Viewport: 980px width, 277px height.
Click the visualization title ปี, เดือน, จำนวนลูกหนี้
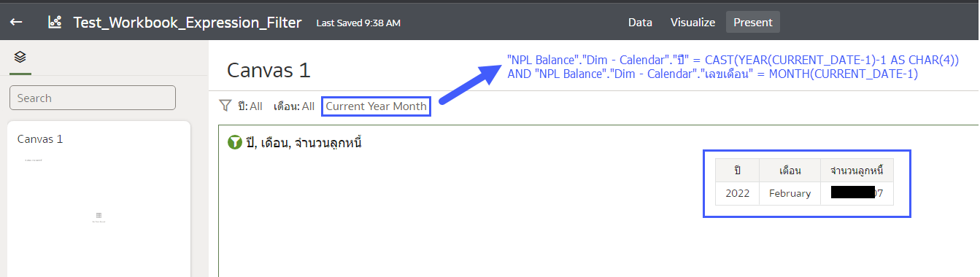click(x=304, y=143)
